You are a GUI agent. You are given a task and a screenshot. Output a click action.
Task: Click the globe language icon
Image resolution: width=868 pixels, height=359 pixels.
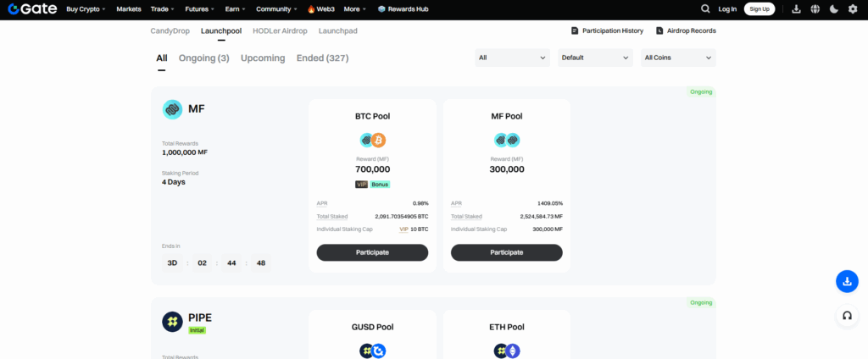coord(815,9)
